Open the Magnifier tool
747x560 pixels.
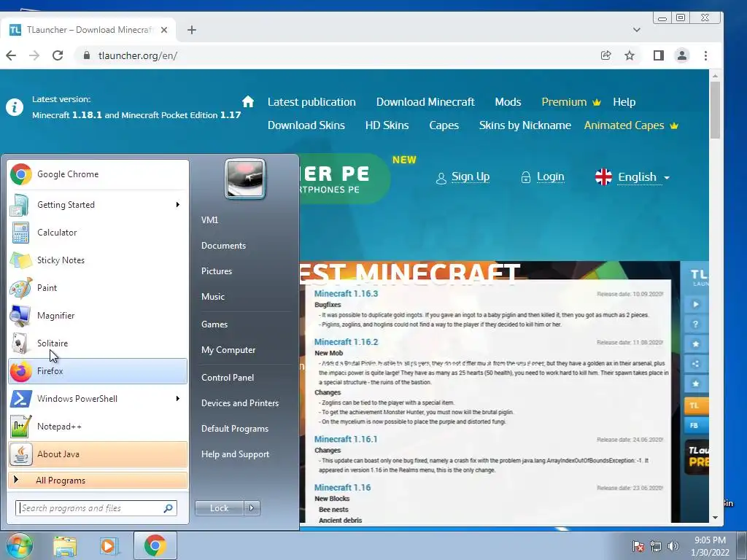[x=98, y=315]
